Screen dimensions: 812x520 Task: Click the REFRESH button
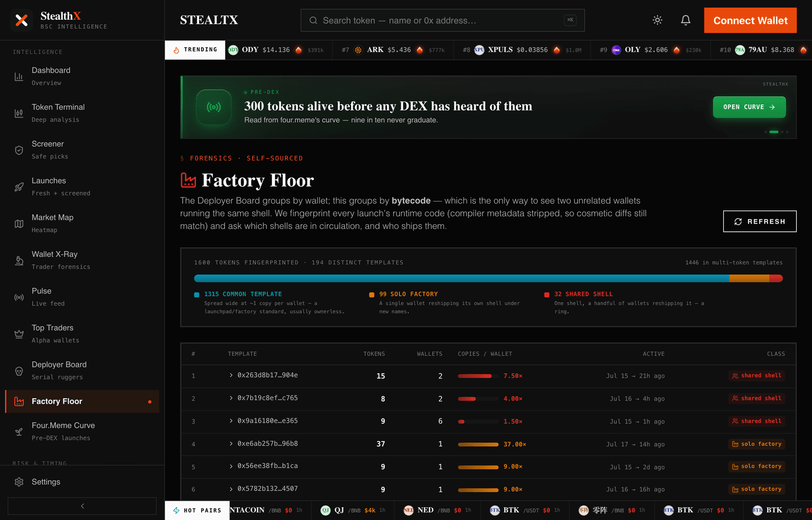760,221
